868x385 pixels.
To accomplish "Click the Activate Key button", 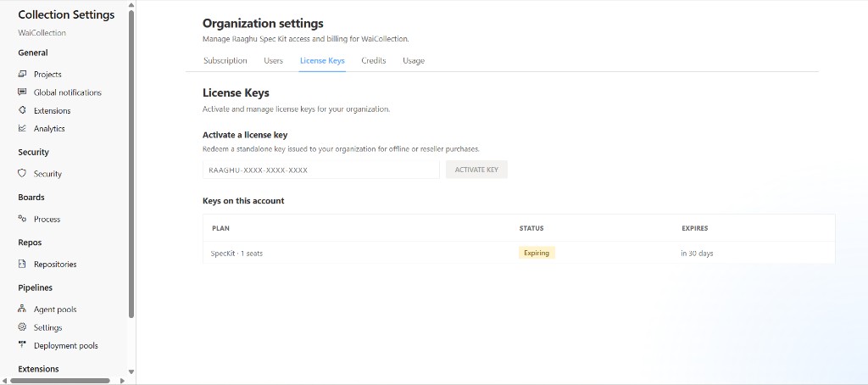I will [476, 170].
